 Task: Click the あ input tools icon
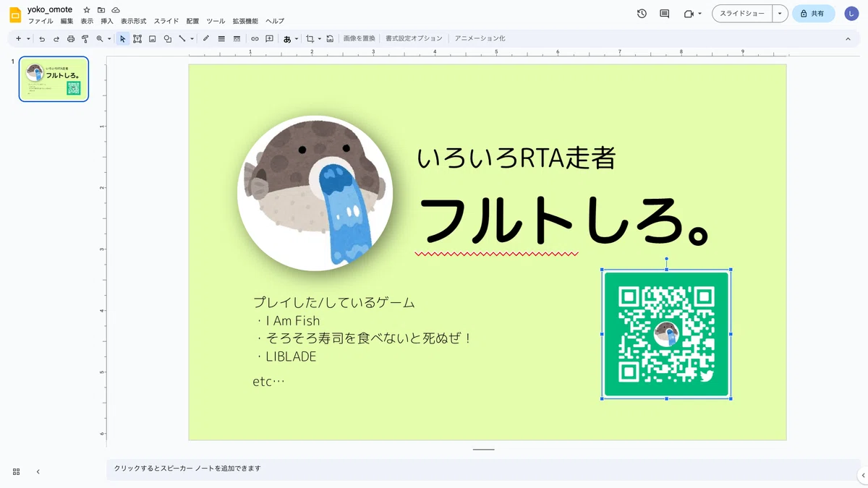coord(287,38)
